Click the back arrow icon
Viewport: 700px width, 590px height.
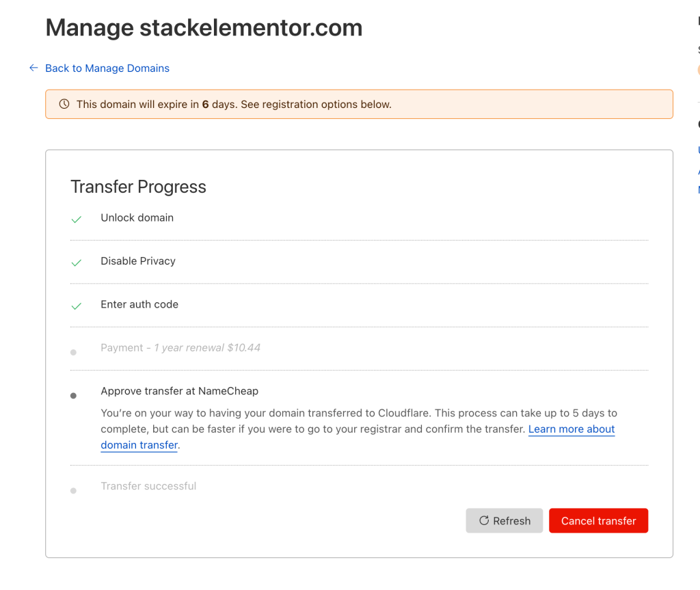click(33, 68)
